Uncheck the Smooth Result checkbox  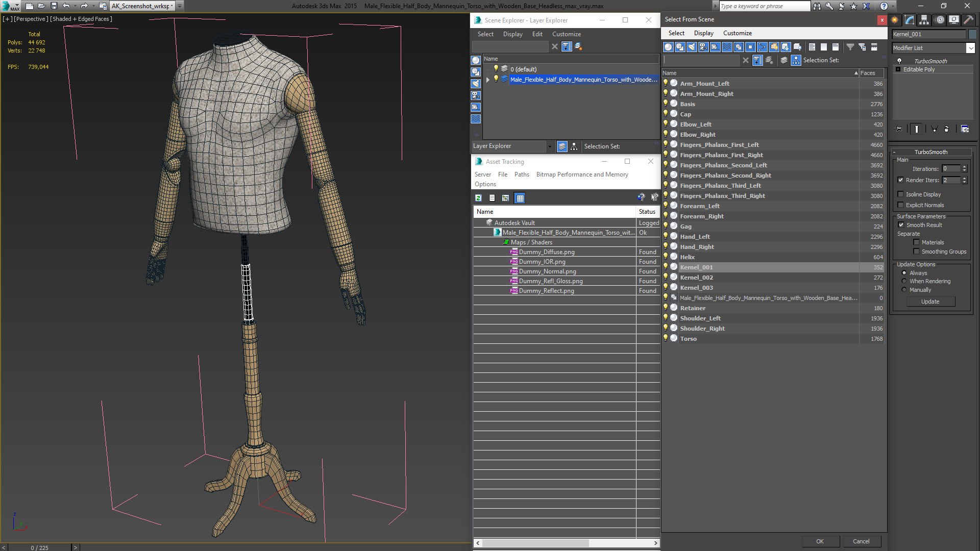click(901, 225)
